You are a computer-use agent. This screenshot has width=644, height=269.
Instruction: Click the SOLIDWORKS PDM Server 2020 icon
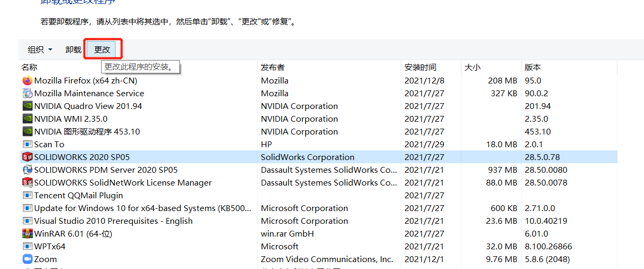point(28,170)
